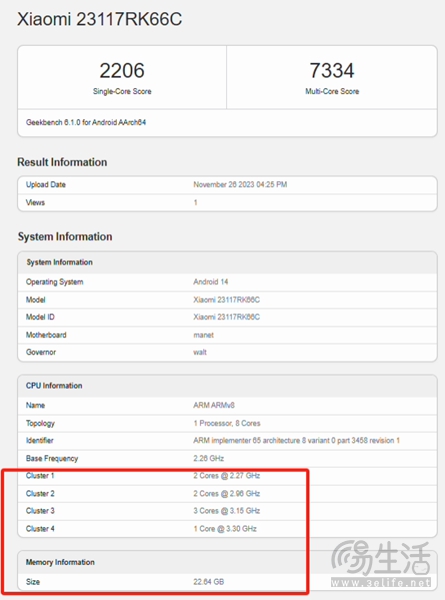445x600 pixels.
Task: Select the 1 Core @ 3.30 GHz value
Action: point(225,529)
